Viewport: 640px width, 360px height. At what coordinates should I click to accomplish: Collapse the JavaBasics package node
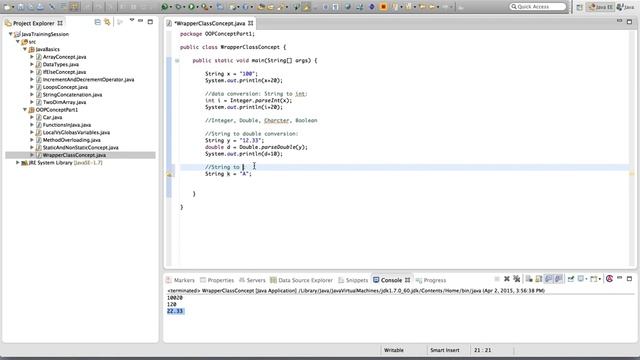coord(25,49)
